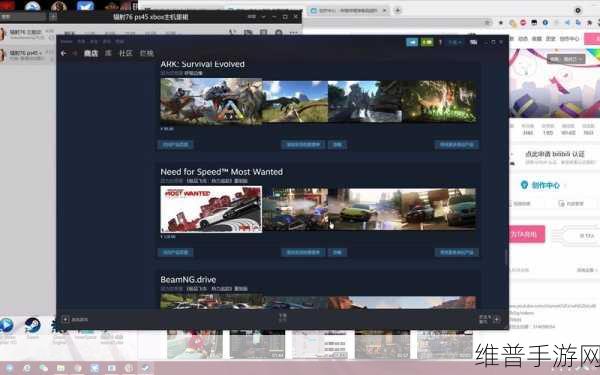
Task: Click the small button right of ARK's middle button
Action: [337, 145]
